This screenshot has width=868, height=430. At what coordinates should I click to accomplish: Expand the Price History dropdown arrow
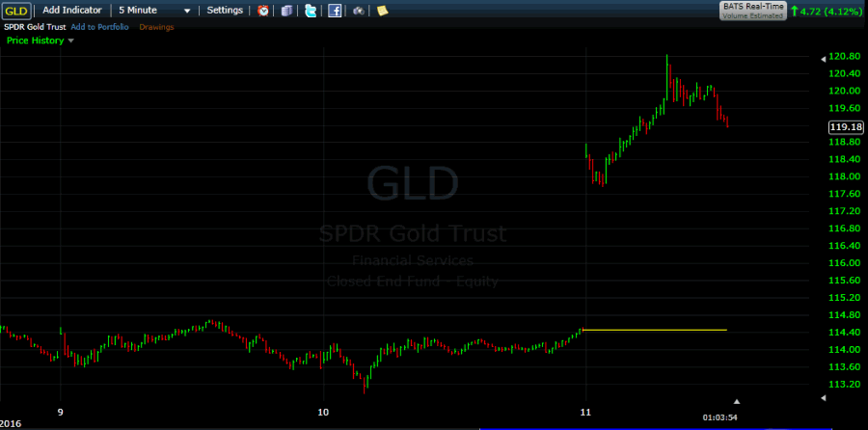tap(70, 40)
